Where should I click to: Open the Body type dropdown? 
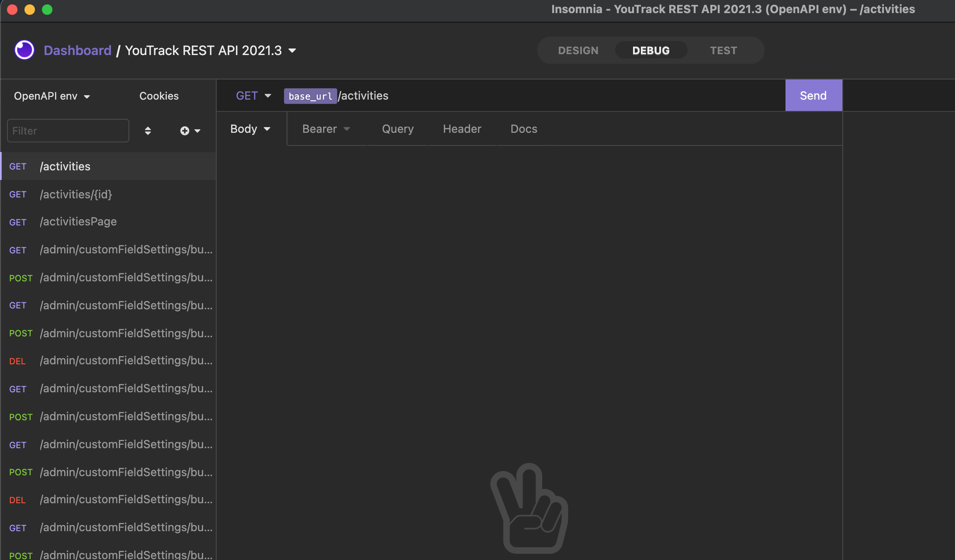click(250, 129)
